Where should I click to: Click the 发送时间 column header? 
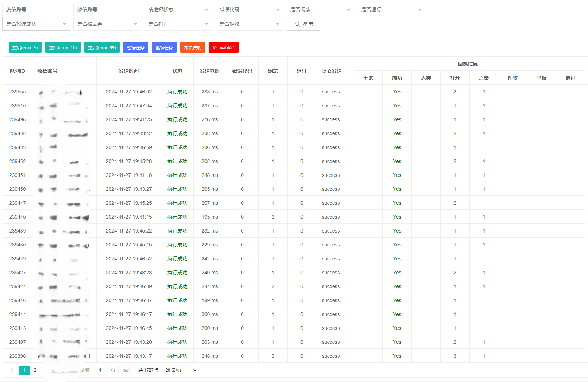(129, 71)
